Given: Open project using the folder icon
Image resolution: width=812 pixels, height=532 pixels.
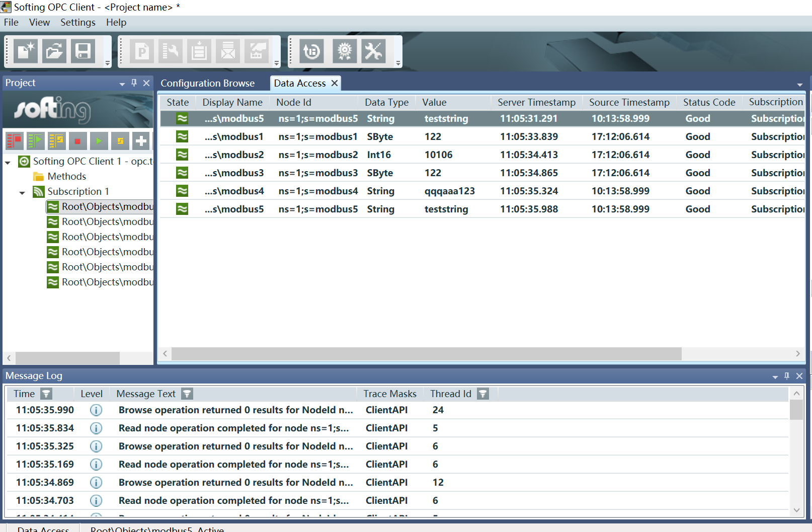Looking at the screenshot, I should point(54,51).
